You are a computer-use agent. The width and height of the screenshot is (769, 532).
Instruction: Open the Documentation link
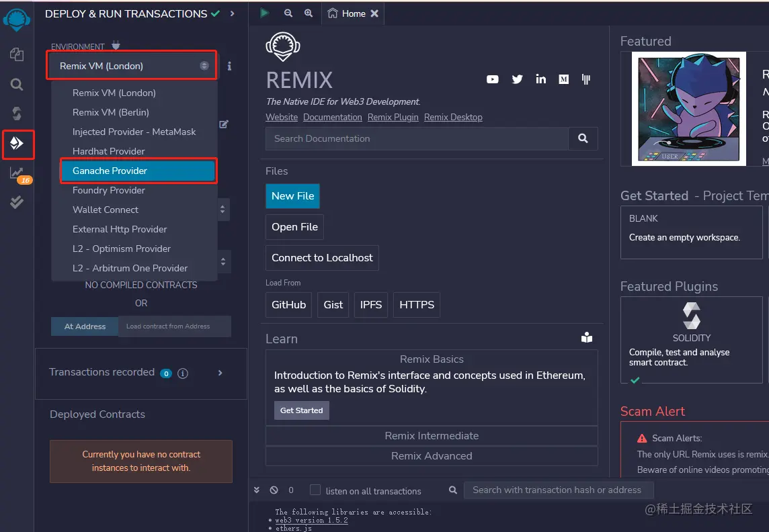coord(333,117)
